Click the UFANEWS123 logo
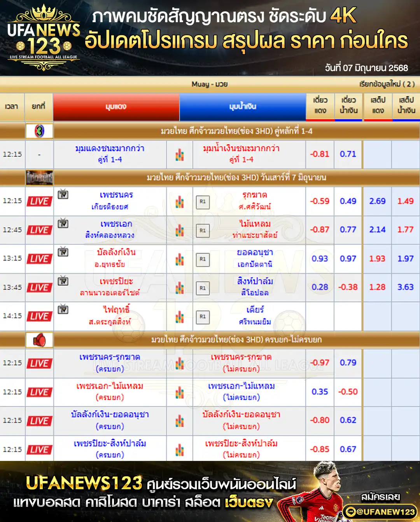The height and width of the screenshot is (522, 420). (44, 38)
